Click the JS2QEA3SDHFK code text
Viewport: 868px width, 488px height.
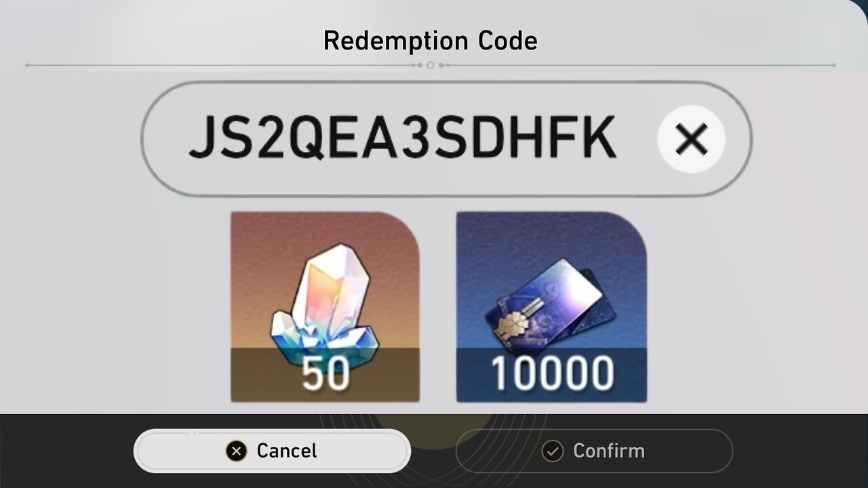point(402,139)
